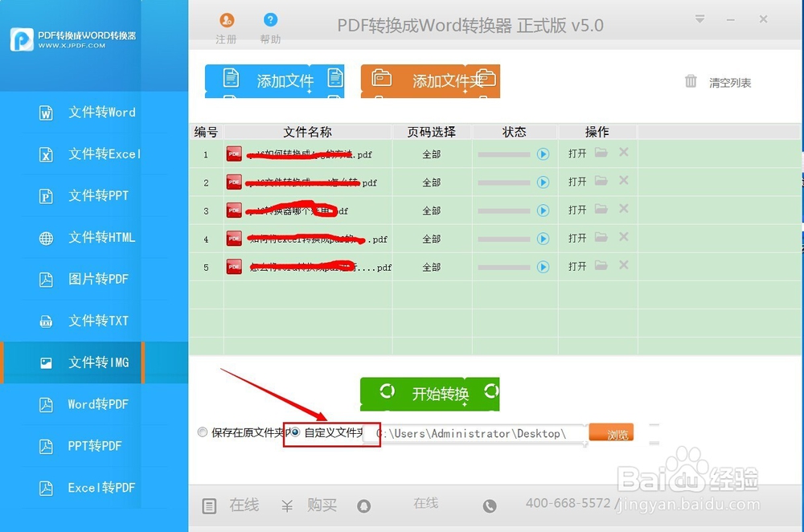Click the QQ online support icon
The width and height of the screenshot is (804, 532).
pyautogui.click(x=364, y=506)
